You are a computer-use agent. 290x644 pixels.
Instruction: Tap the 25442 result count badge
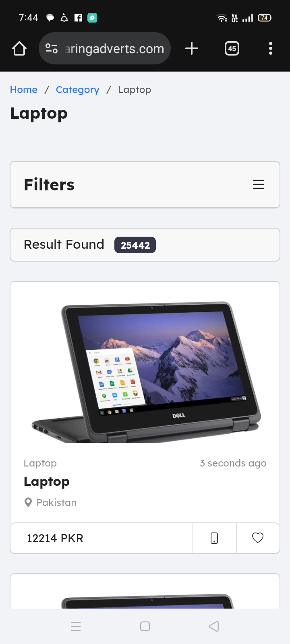pyautogui.click(x=135, y=245)
